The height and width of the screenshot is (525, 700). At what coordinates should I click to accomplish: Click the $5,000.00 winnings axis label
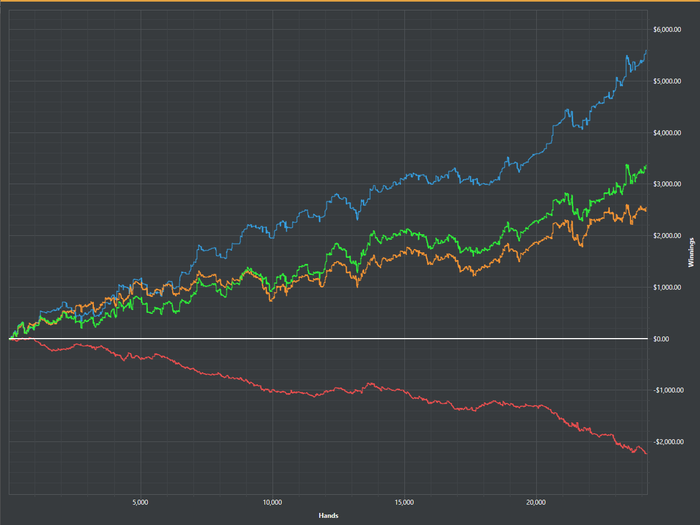coord(667,81)
